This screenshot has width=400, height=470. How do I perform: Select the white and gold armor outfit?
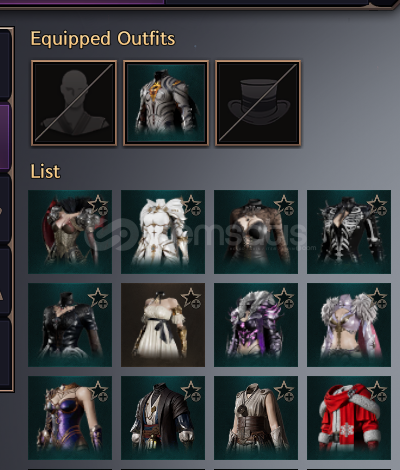pyautogui.click(x=163, y=232)
